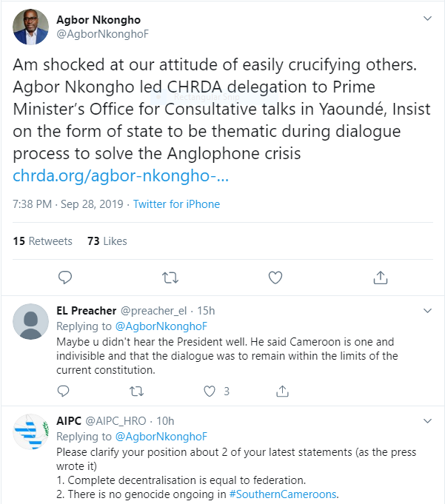This screenshot has width=445, height=504.
Task: Like Agbor Nkongho's main tweet
Action: tap(275, 278)
